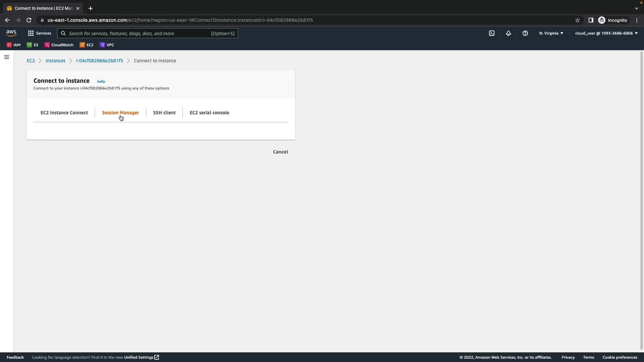Switch to the SSH client tab
644x362 pixels.
[x=164, y=113]
